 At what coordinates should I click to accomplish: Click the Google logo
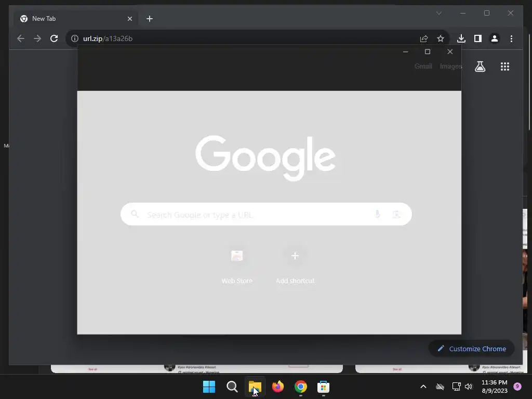pos(265,158)
